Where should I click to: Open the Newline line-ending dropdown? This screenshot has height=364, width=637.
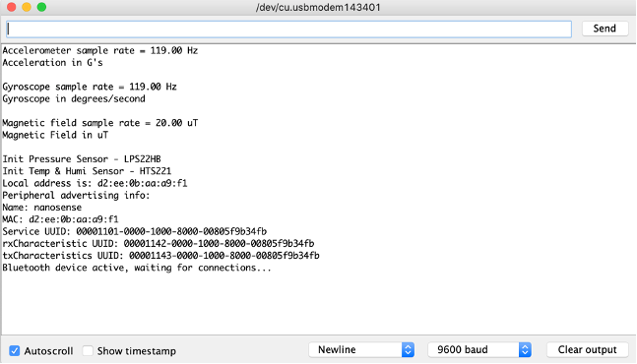[361, 350]
